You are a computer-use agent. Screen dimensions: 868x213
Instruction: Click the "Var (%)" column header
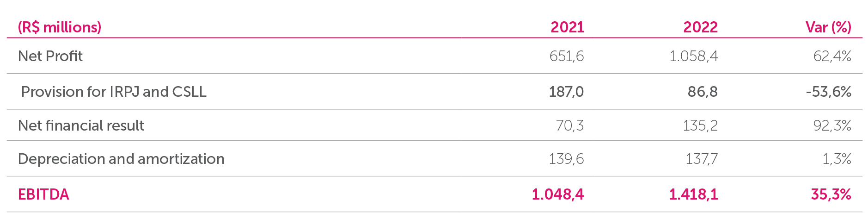pyautogui.click(x=828, y=27)
